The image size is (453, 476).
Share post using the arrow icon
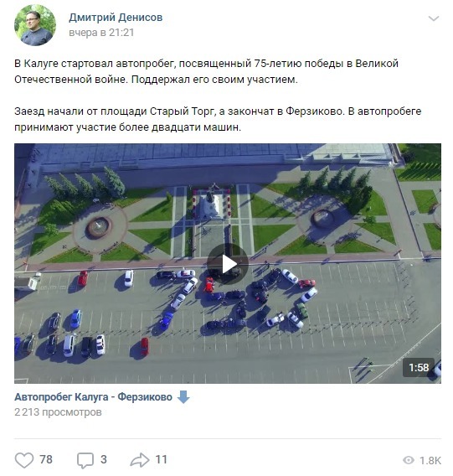pyautogui.click(x=140, y=460)
